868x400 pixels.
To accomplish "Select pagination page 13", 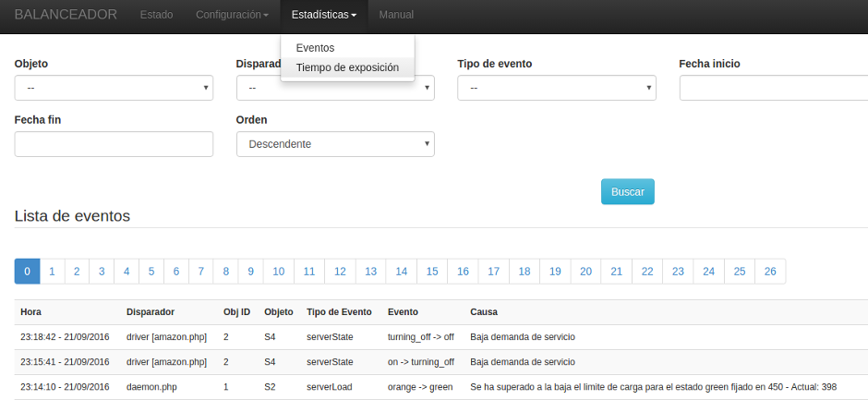I will 370,272.
